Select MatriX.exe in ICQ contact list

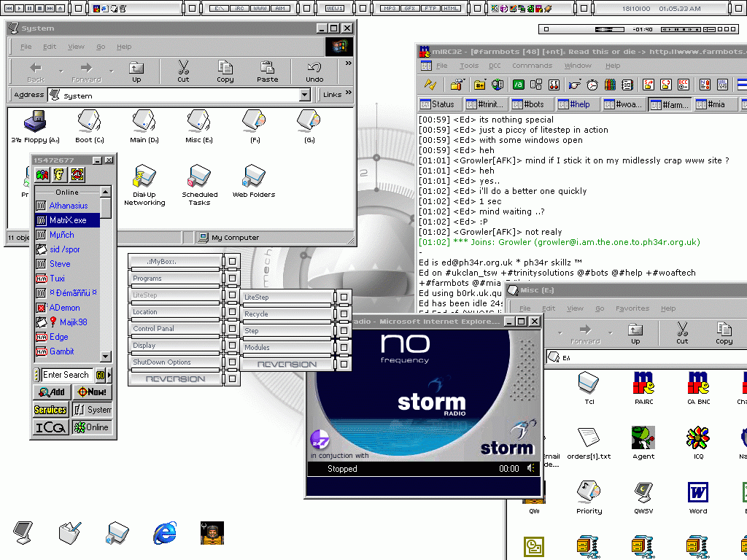pos(67,220)
